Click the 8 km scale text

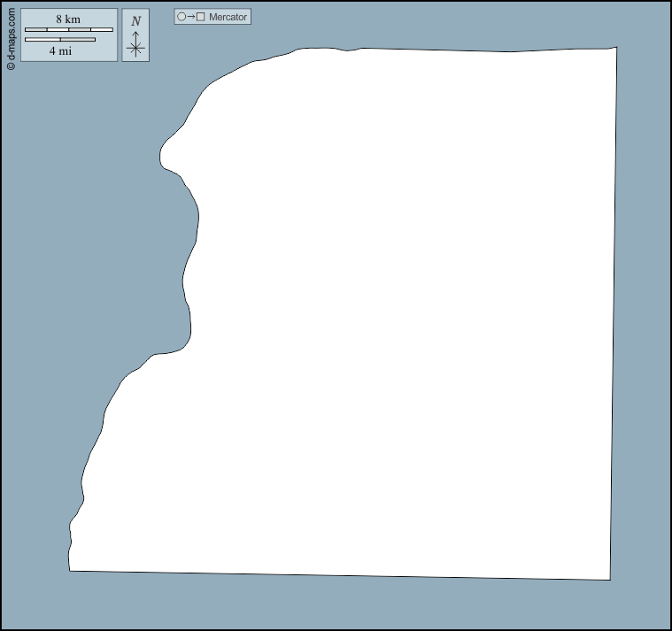(68, 19)
